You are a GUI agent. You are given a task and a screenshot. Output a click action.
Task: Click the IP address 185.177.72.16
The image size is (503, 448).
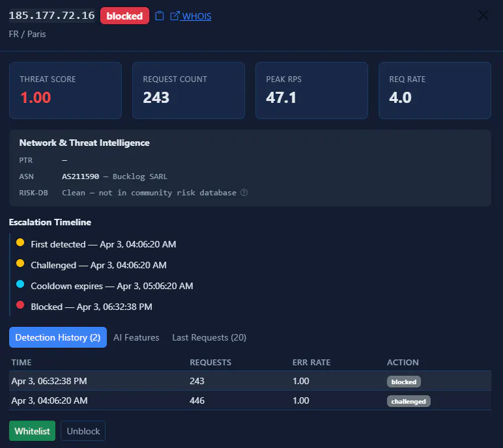click(51, 16)
